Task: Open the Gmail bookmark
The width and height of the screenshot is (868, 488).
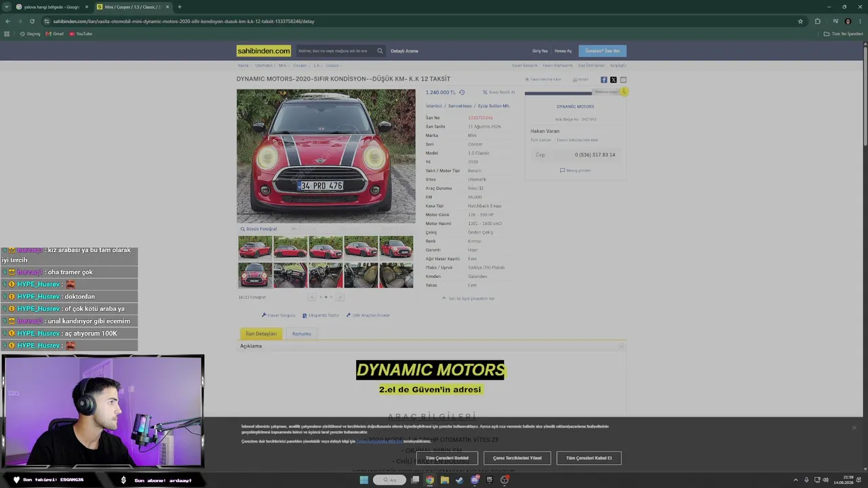Action: pos(54,34)
